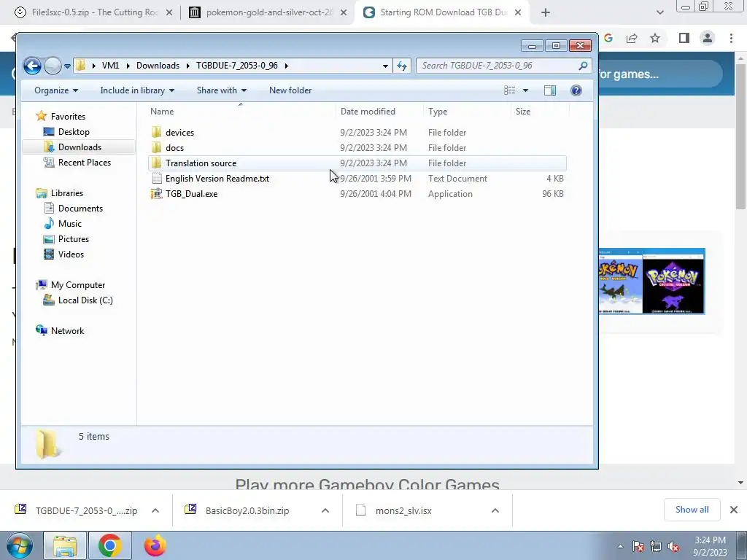The image size is (747, 560).
Task: Open a new Chrome tab
Action: 546,12
